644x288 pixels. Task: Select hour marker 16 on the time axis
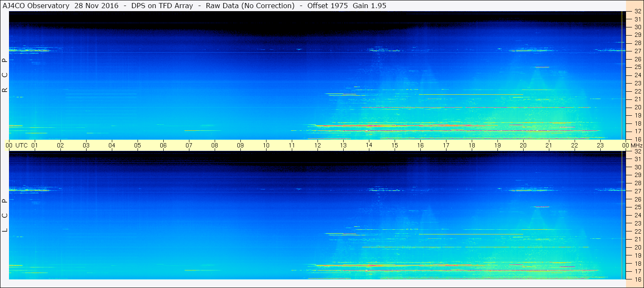coord(420,145)
